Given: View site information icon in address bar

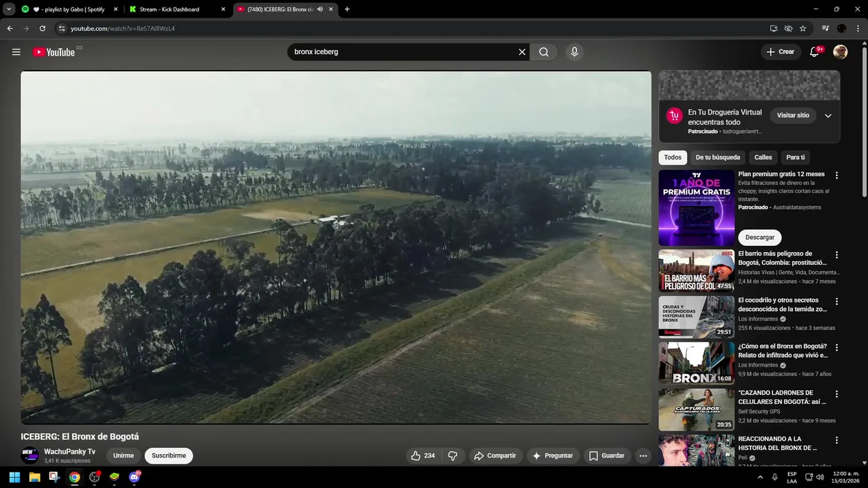Looking at the screenshot, I should [x=62, y=28].
